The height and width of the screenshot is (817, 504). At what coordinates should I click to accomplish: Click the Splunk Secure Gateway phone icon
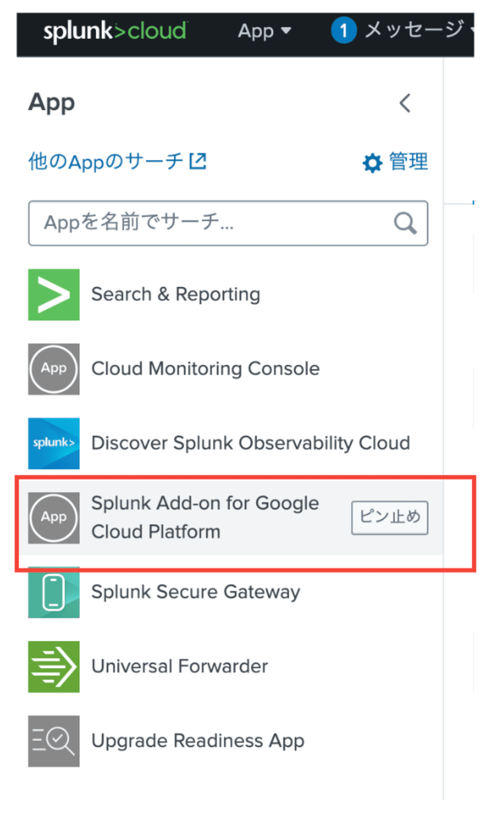click(53, 592)
